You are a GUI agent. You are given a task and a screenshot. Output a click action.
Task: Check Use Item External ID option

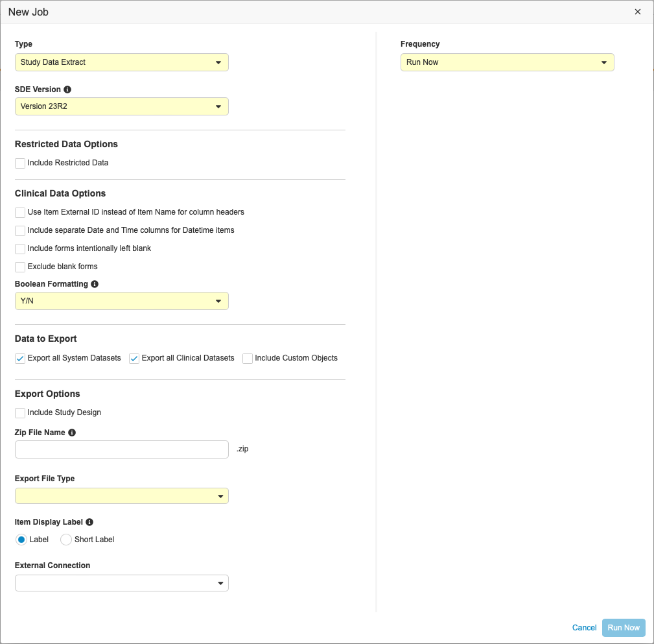coord(20,213)
